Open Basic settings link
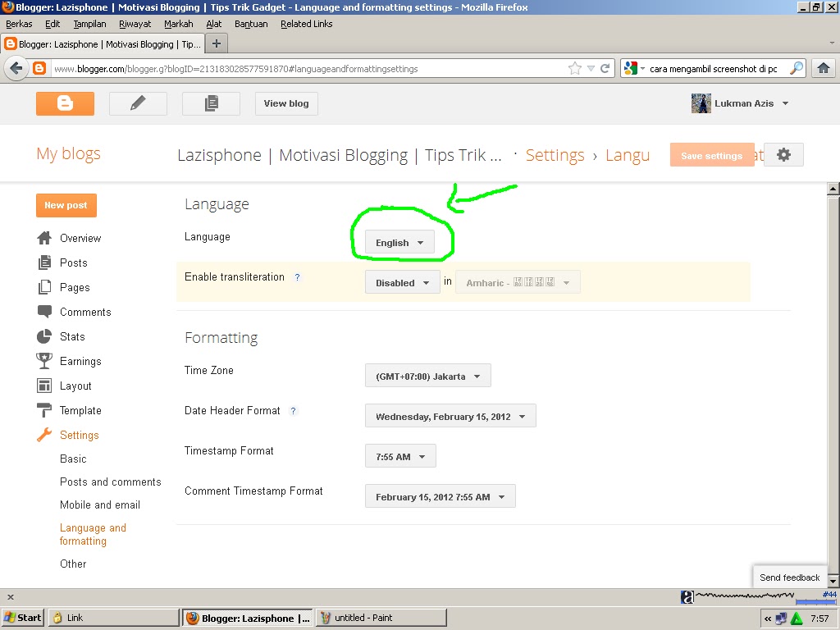The height and width of the screenshot is (630, 840). coord(73,459)
